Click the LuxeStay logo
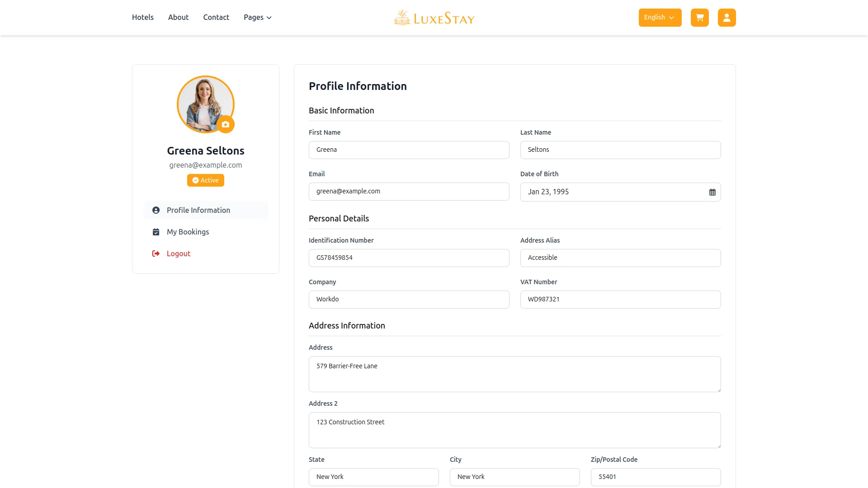 [434, 18]
